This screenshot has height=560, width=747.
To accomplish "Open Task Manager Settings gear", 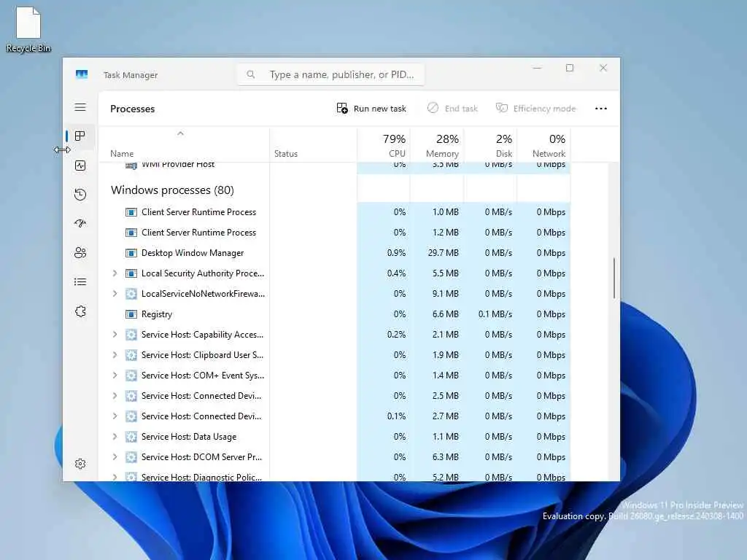I will pos(80,464).
